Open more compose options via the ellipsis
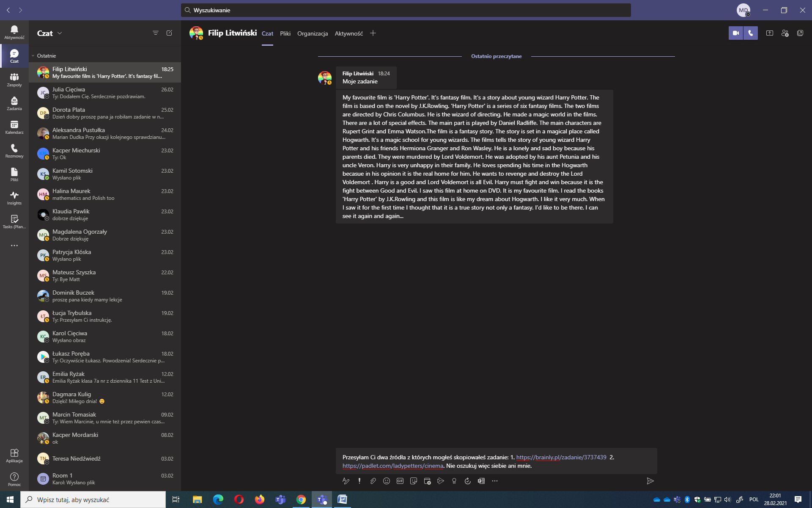This screenshot has width=812, height=508. click(495, 481)
